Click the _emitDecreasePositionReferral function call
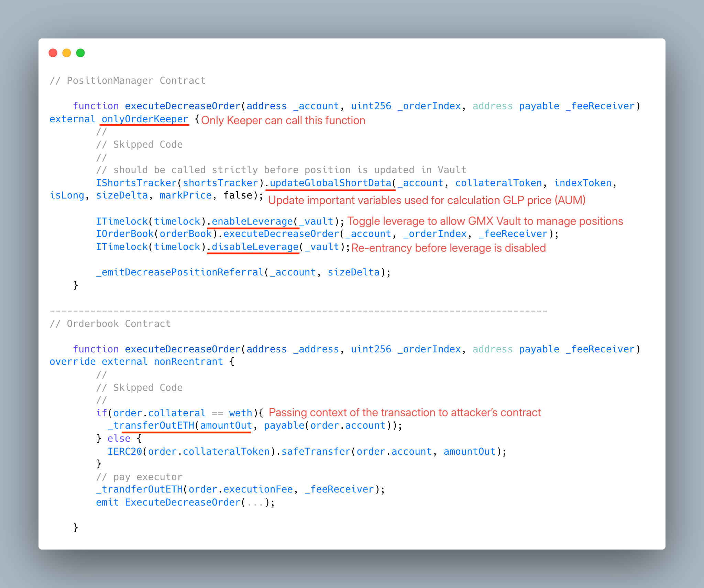704x588 pixels. [x=180, y=272]
